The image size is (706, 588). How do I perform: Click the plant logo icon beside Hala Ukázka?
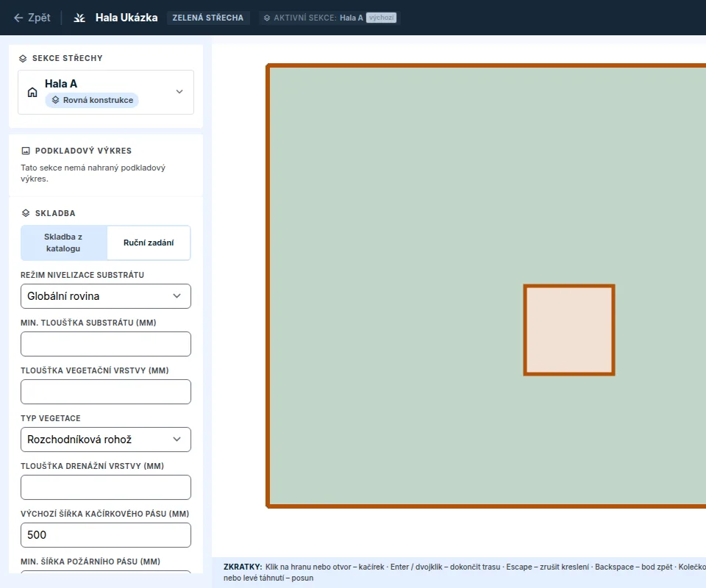point(79,18)
